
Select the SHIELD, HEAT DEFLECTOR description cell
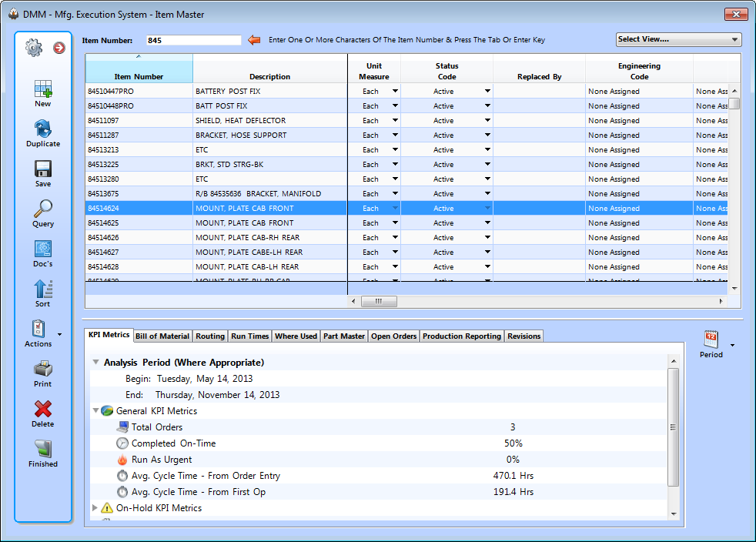pyautogui.click(x=270, y=120)
